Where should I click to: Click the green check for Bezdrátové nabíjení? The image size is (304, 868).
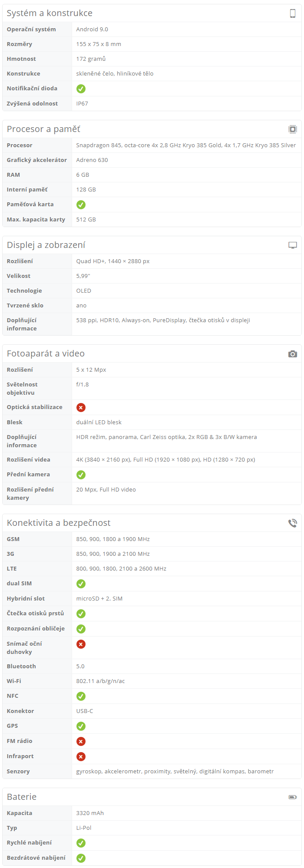coord(81,858)
